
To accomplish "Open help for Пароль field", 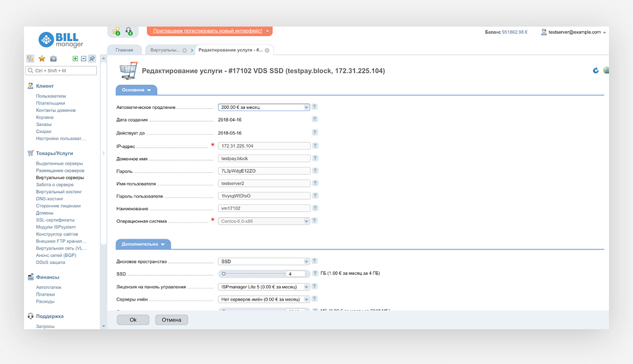I will tap(315, 171).
